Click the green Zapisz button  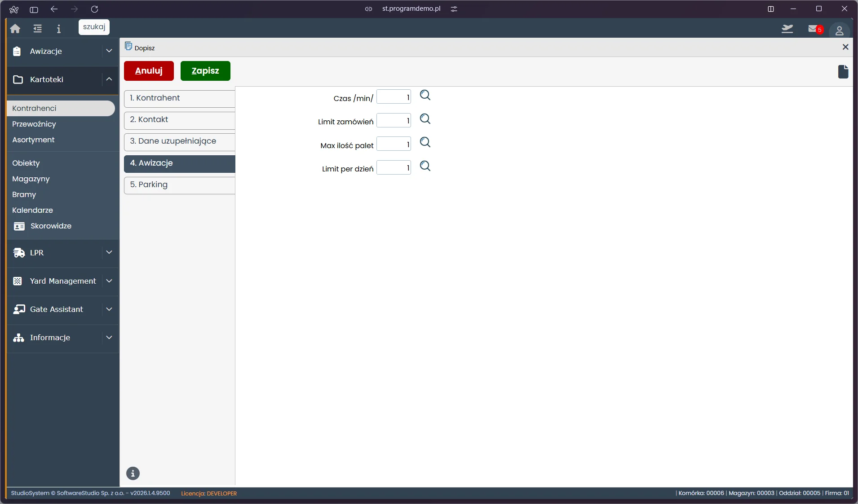[205, 71]
